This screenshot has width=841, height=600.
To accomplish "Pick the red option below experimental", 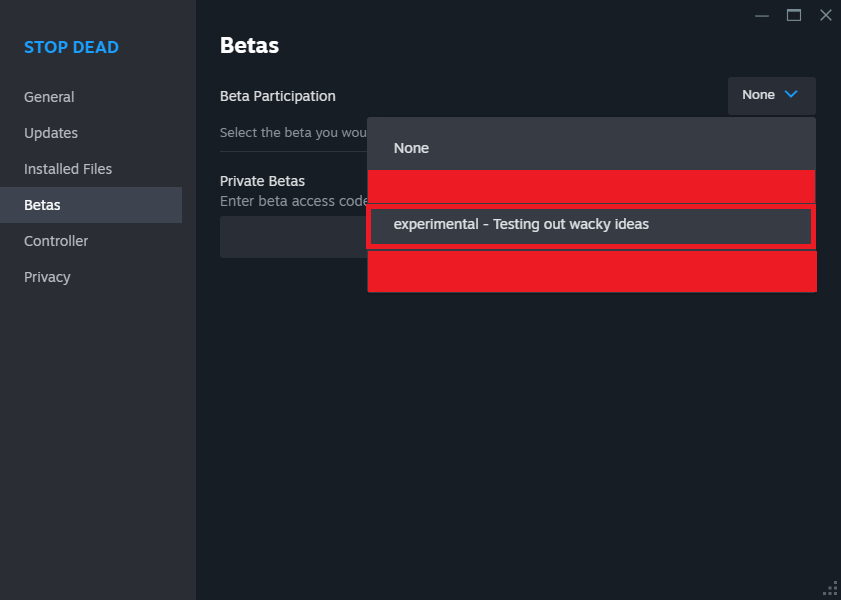I will 591,271.
